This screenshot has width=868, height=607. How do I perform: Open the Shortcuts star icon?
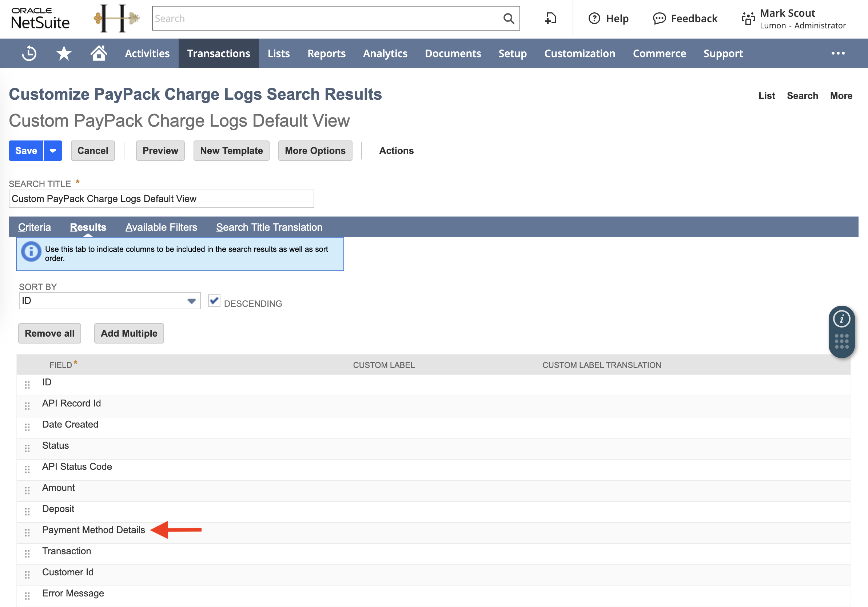64,53
